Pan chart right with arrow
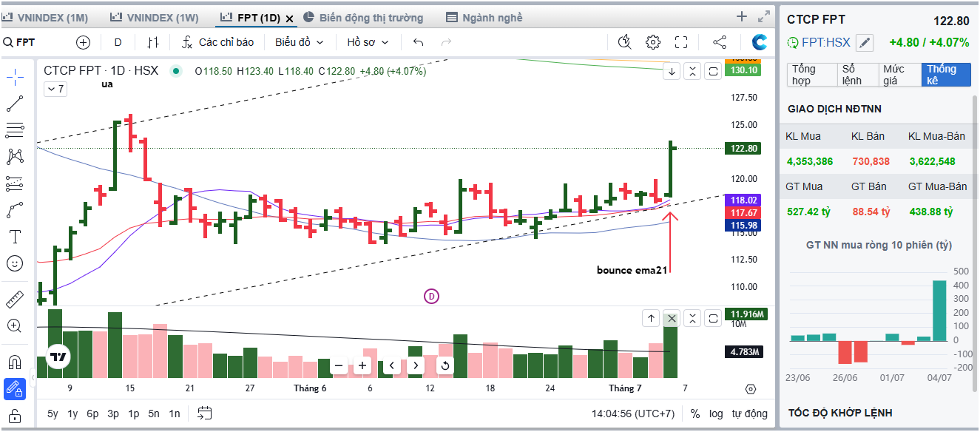980x432 pixels. pyautogui.click(x=416, y=365)
